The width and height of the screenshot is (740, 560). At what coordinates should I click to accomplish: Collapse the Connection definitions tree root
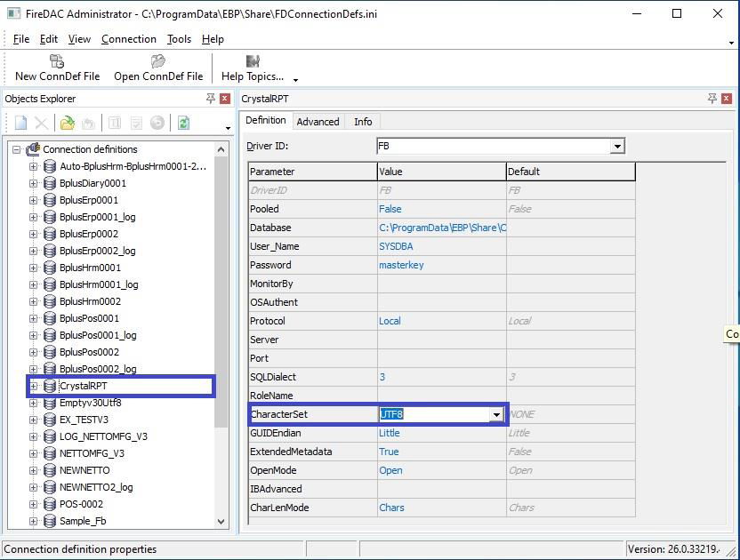(x=17, y=149)
